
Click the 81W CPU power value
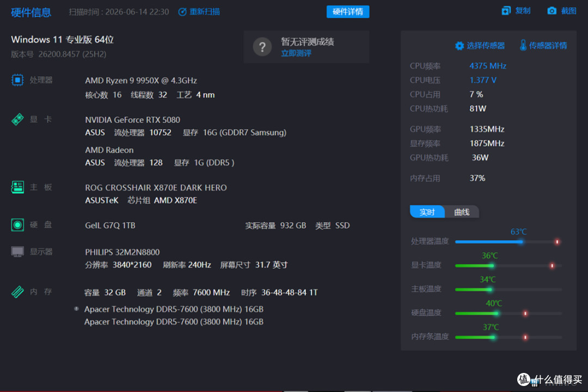[x=478, y=109]
